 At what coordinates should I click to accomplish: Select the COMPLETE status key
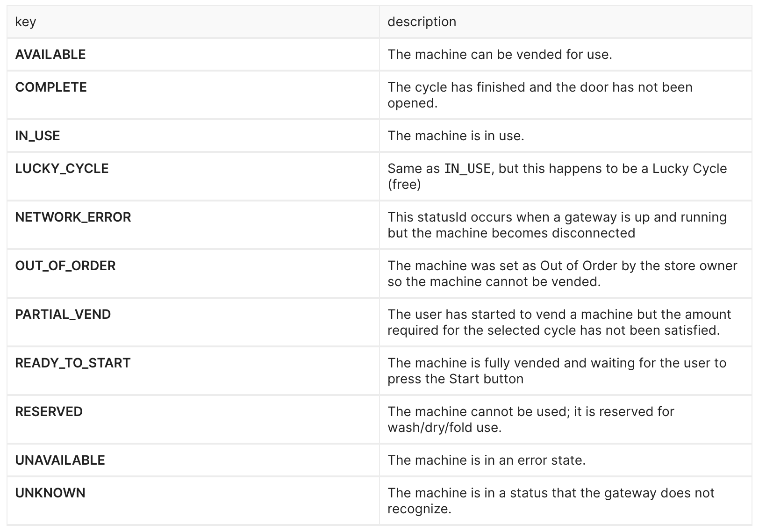[51, 87]
